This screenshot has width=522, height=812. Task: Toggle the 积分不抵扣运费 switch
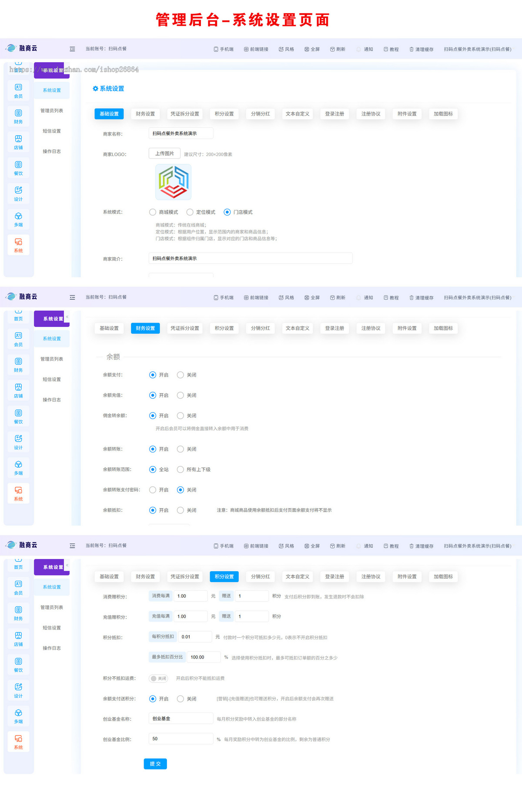(158, 679)
